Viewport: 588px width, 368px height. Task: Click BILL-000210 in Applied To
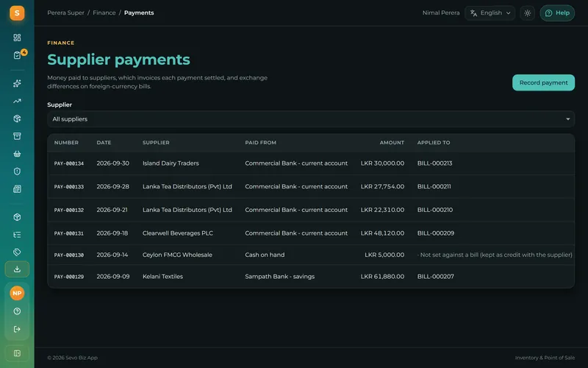[x=435, y=210]
